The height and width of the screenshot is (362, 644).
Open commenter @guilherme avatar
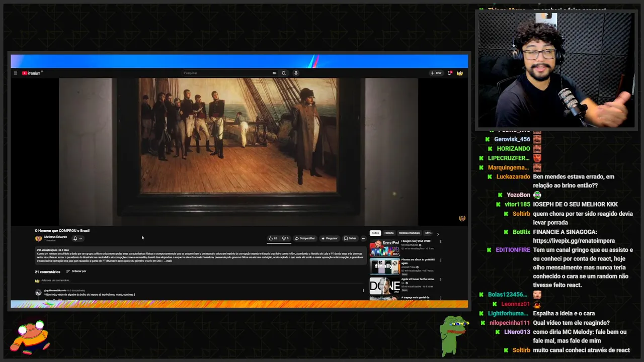point(38,293)
